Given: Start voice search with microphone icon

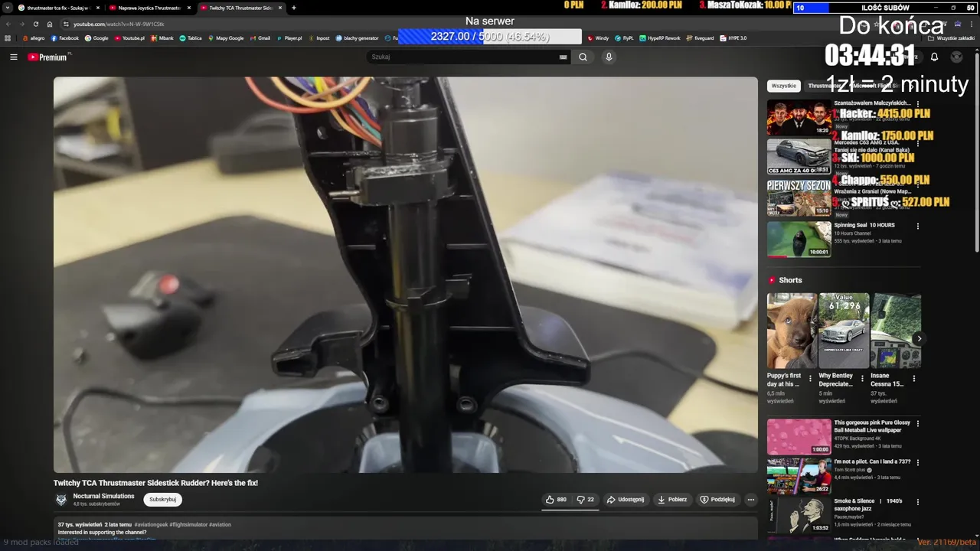Looking at the screenshot, I should (x=609, y=57).
